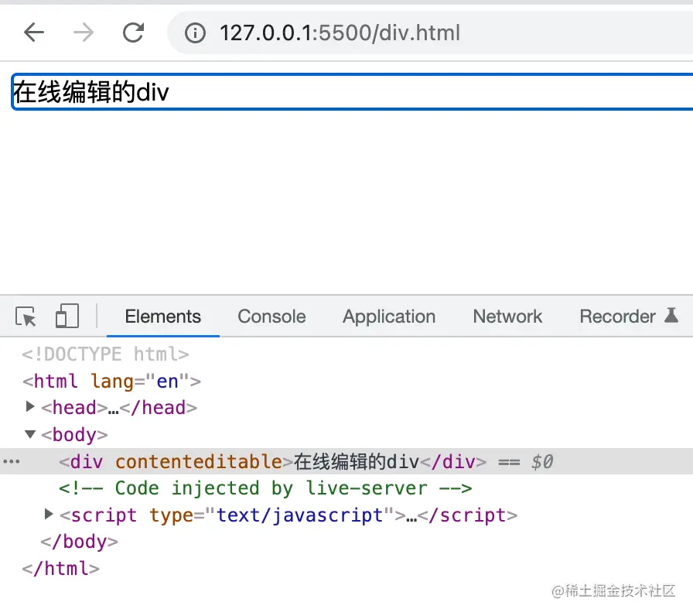Click the $0 reference marker

coord(542,462)
